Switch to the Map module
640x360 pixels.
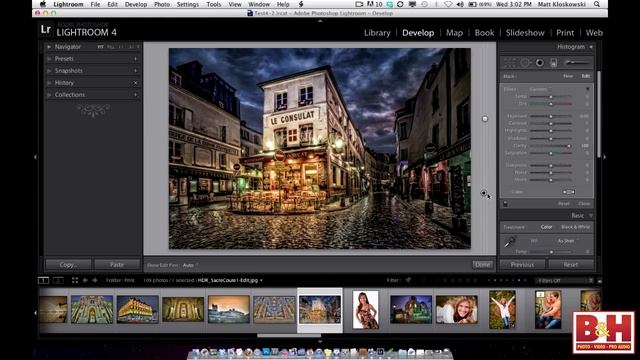454,33
